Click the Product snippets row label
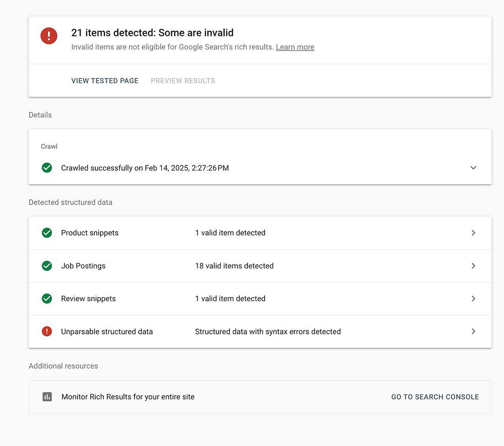 pyautogui.click(x=90, y=233)
